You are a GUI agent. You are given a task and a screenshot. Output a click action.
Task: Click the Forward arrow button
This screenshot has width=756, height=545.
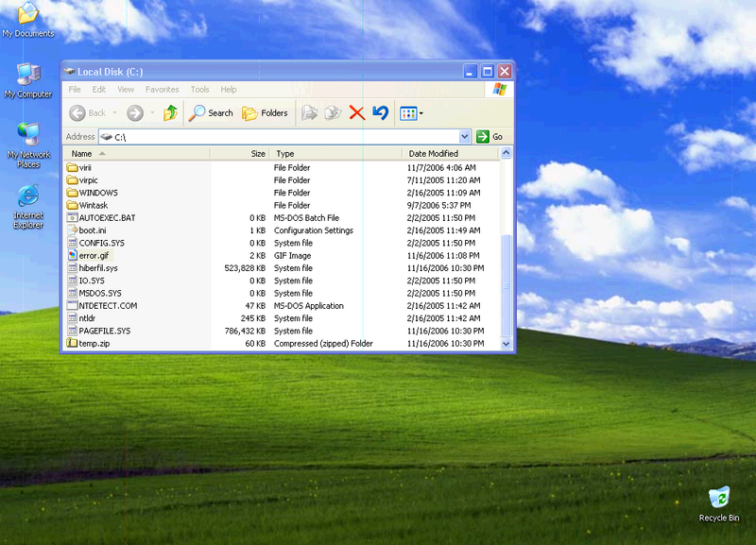(x=135, y=113)
